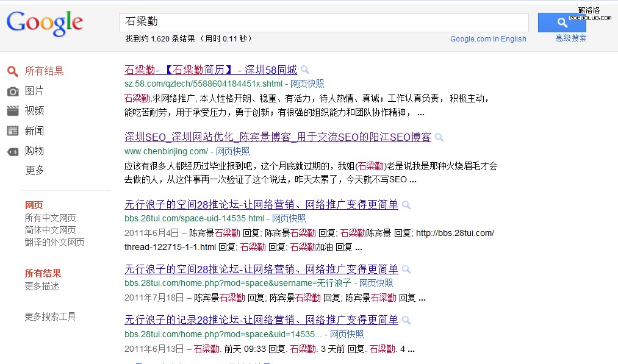The image size is (618, 364).
Task: Open 网页快照 for sz.58.com result
Action: [x=307, y=84]
